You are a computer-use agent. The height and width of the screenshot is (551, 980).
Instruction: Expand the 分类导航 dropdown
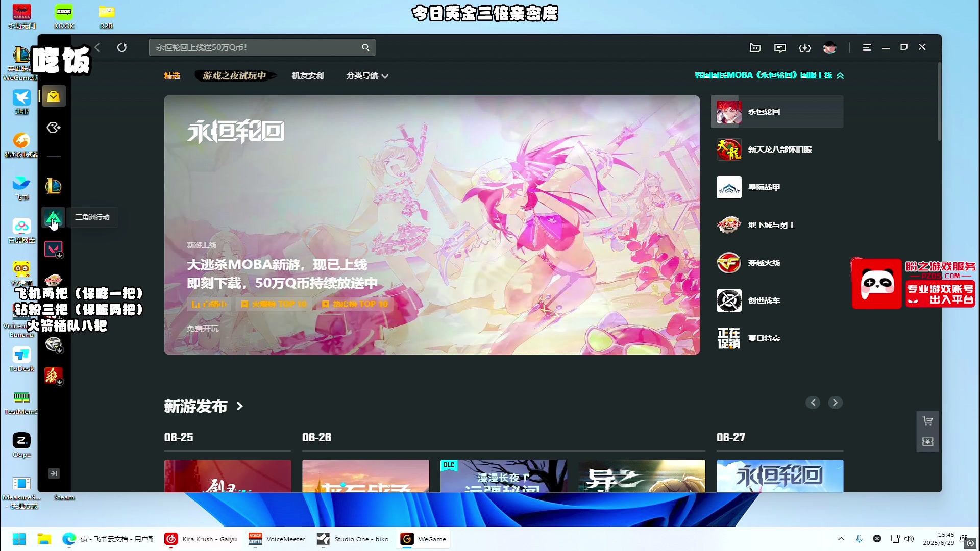click(x=367, y=76)
